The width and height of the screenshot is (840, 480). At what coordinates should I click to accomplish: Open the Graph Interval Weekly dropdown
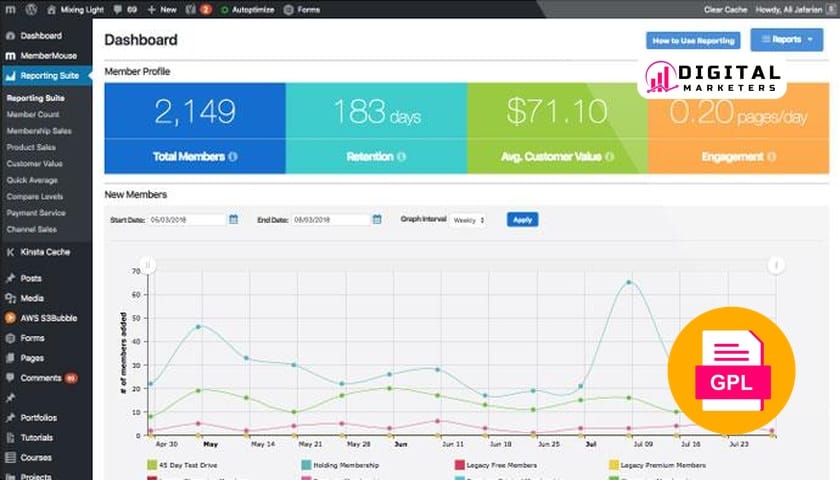467,219
